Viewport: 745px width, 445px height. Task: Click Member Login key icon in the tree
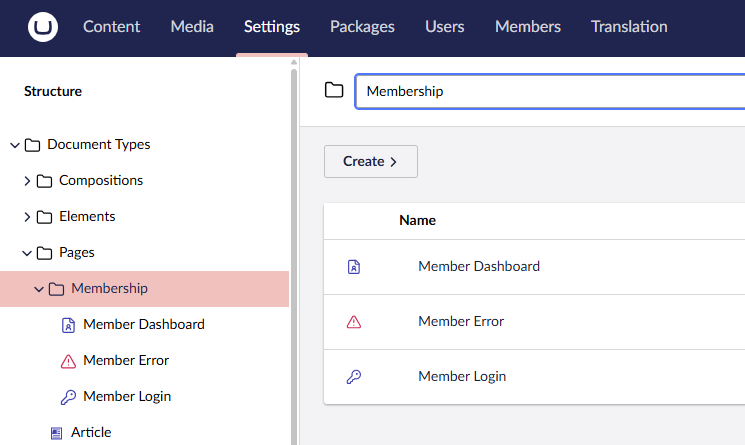click(x=68, y=397)
